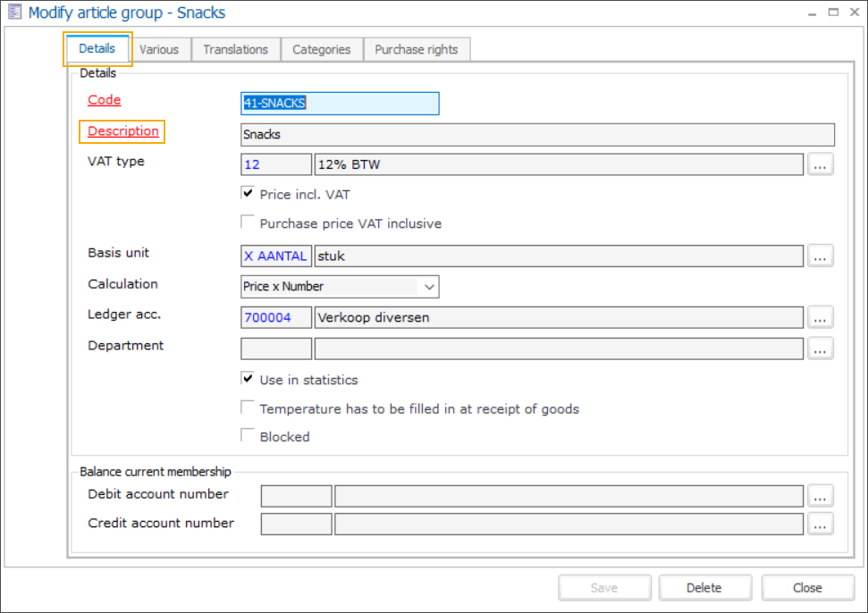868x613 pixels.
Task: Browse for Debit account number
Action: tap(821, 496)
